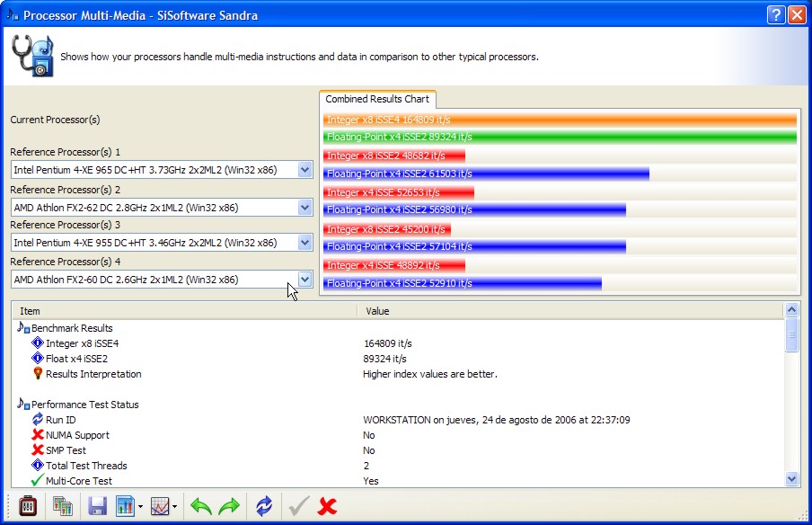Select the 164809 it/s value
The height and width of the screenshot is (525, 812).
pos(388,343)
